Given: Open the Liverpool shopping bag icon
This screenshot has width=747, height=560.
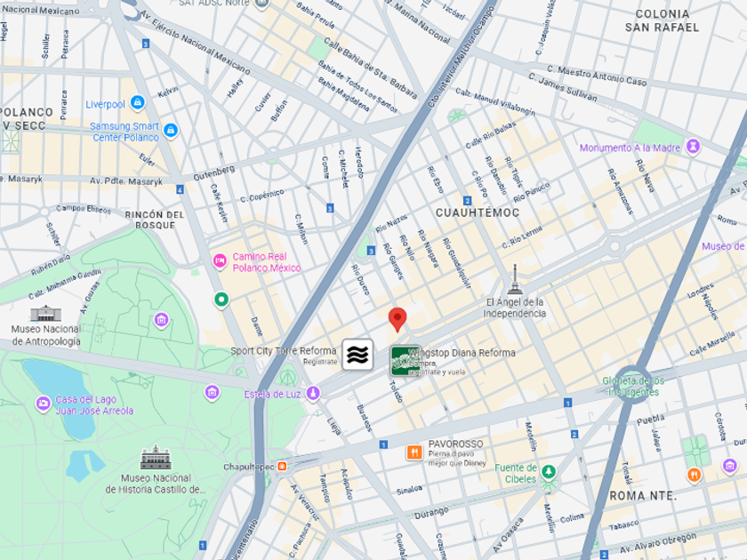Looking at the screenshot, I should pos(138,102).
